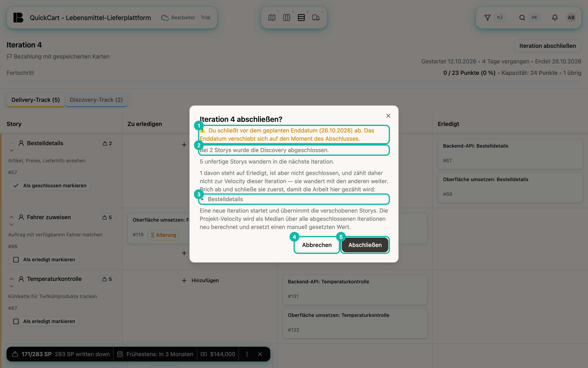Click the money icon next to $144,000
Screen dimensions: 588x368
(204, 354)
